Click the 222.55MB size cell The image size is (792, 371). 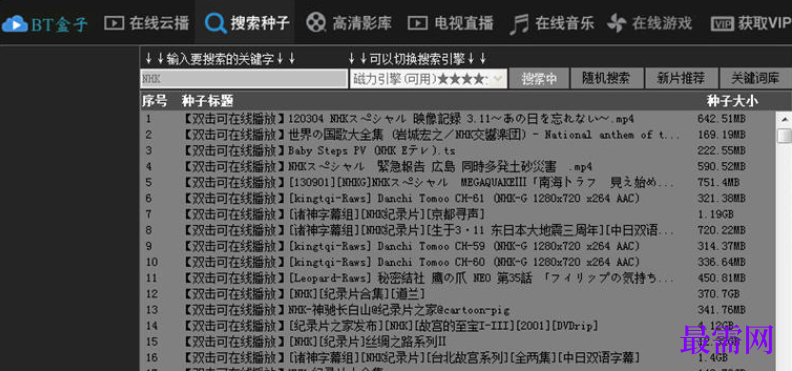click(x=721, y=151)
